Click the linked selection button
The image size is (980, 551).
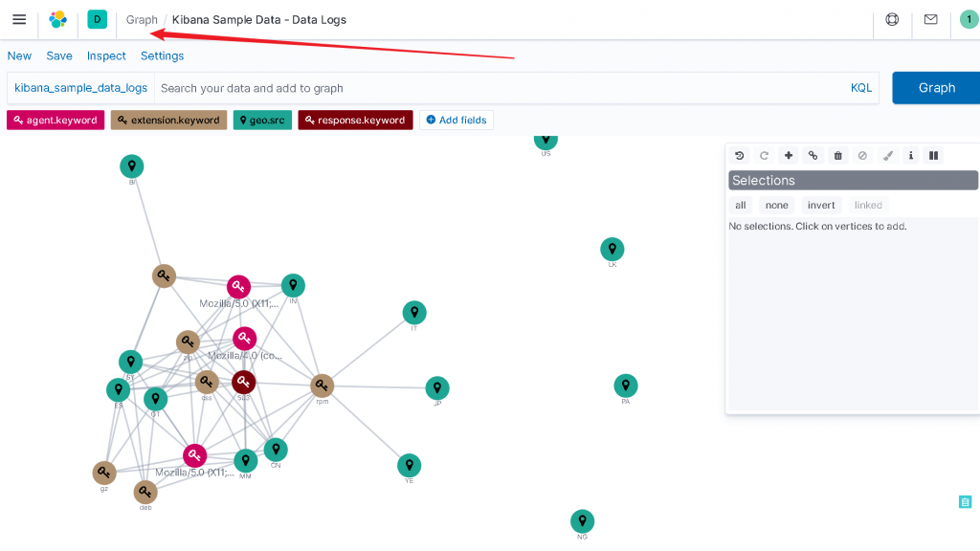pos(868,205)
